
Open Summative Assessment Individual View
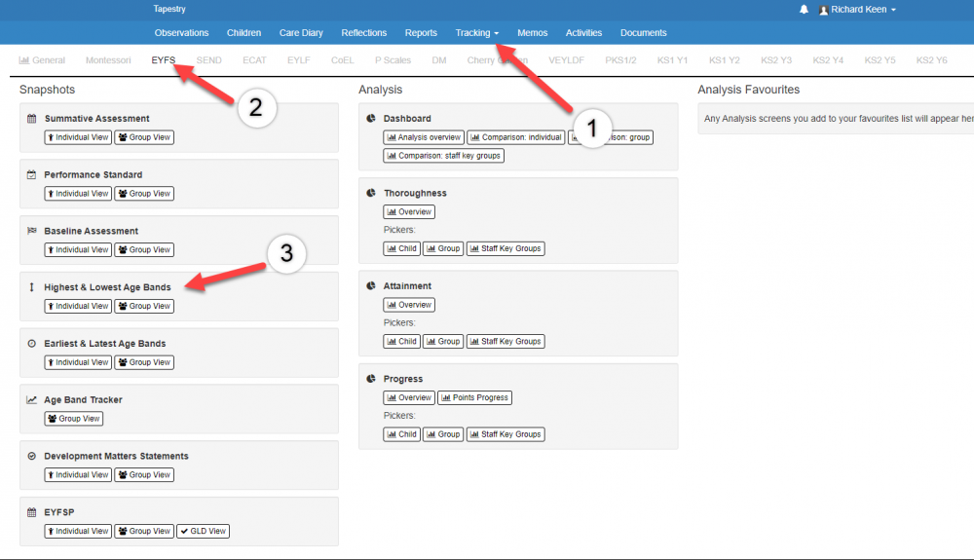[x=78, y=137]
